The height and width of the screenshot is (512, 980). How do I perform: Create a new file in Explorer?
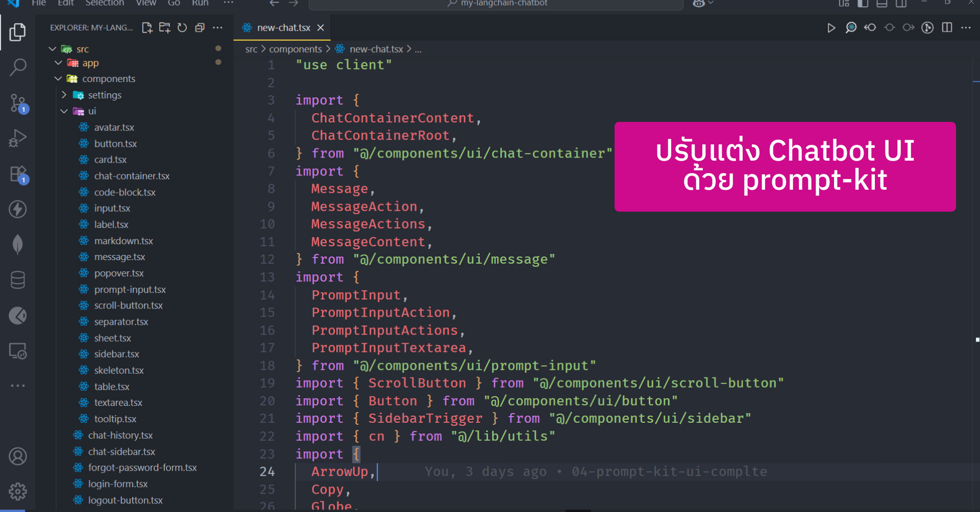point(147,28)
